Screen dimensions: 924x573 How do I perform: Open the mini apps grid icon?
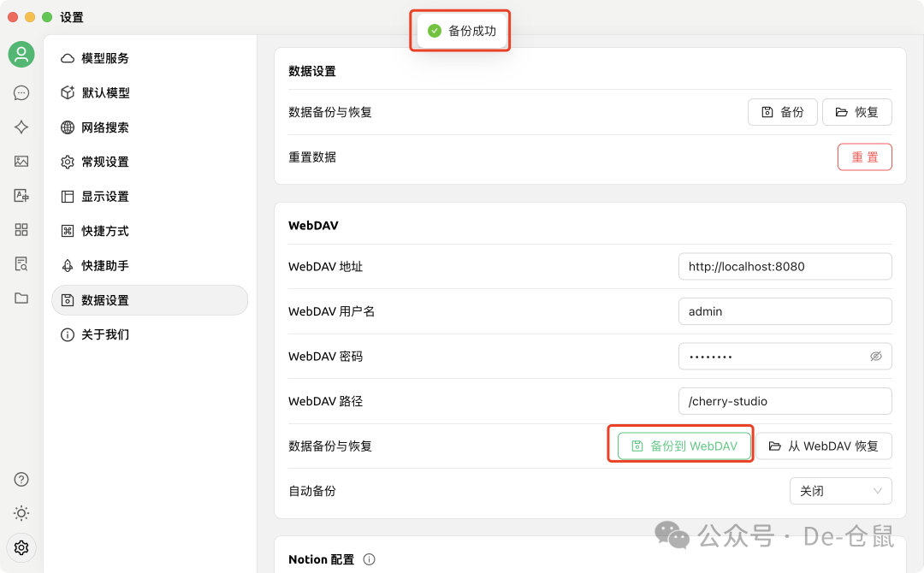click(x=21, y=230)
